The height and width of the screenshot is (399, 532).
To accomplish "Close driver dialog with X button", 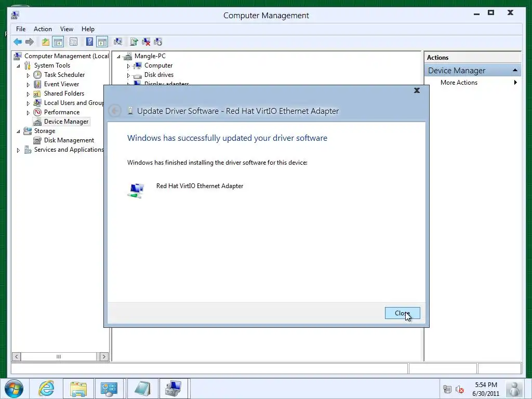I will (x=417, y=90).
